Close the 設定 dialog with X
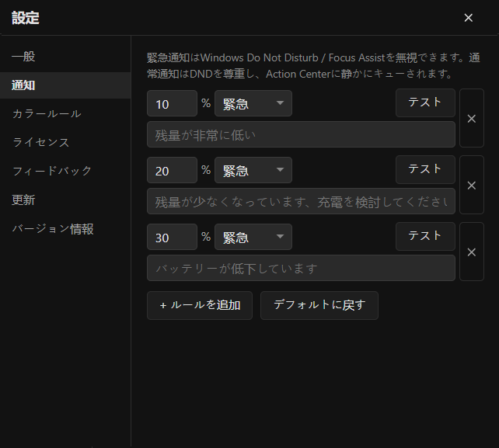The width and height of the screenshot is (499, 448). click(468, 18)
